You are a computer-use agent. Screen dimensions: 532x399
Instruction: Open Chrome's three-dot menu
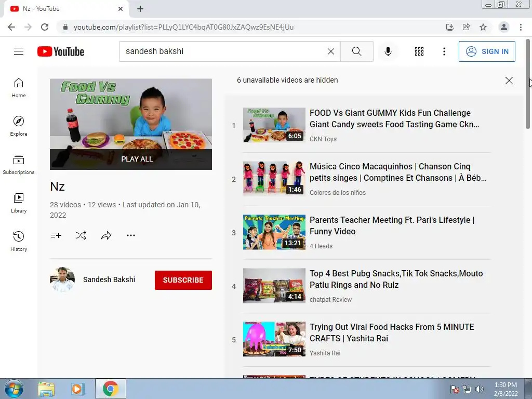click(521, 27)
